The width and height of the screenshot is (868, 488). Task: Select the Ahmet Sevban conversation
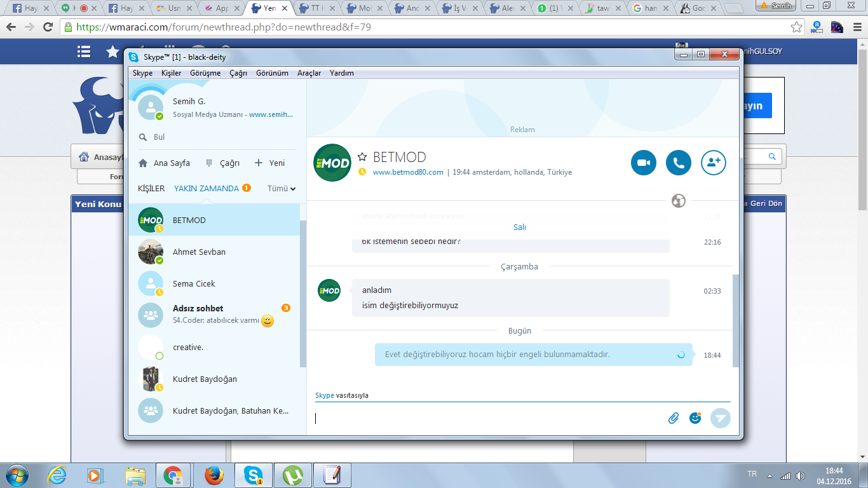coord(214,252)
